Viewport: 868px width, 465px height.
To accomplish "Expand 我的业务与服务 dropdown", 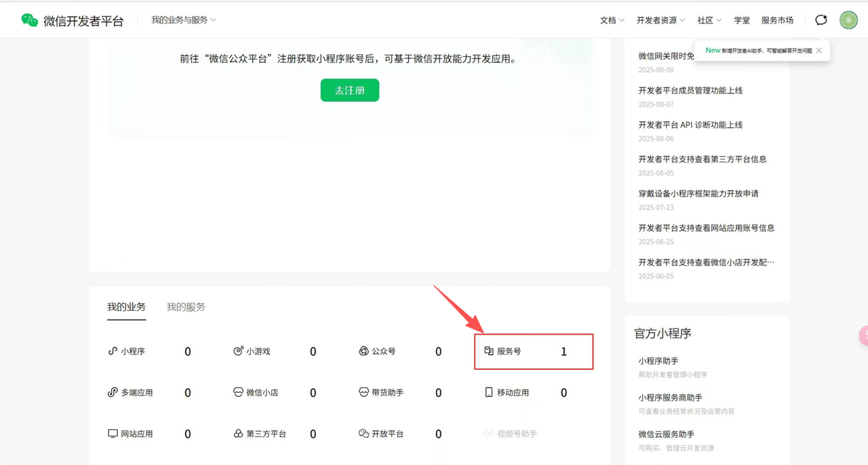I will (183, 20).
